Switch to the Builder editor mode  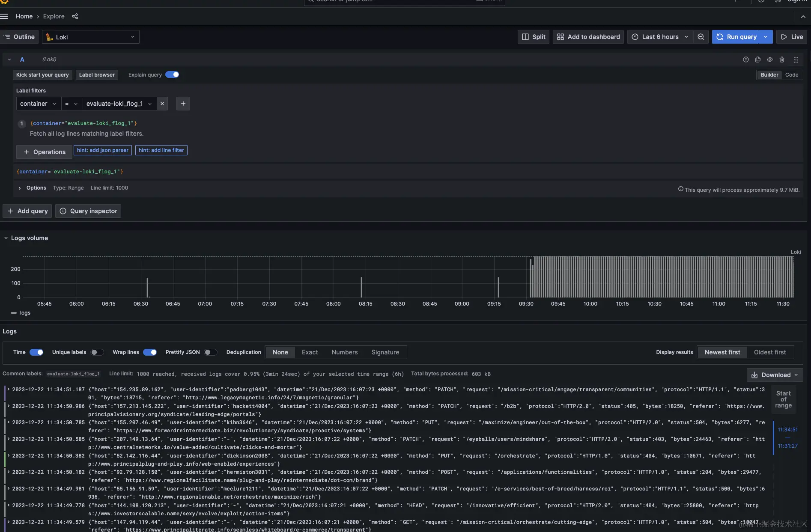pos(769,75)
